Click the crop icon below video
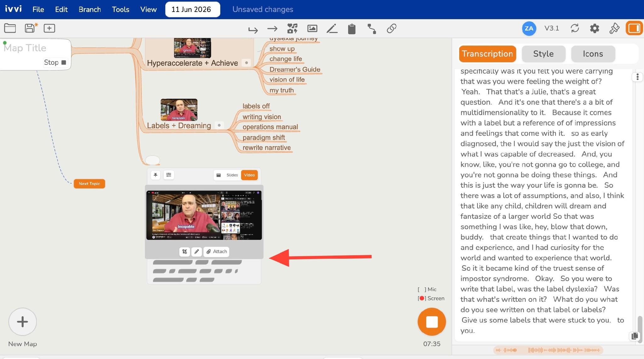The width and height of the screenshot is (644, 359). click(x=184, y=251)
